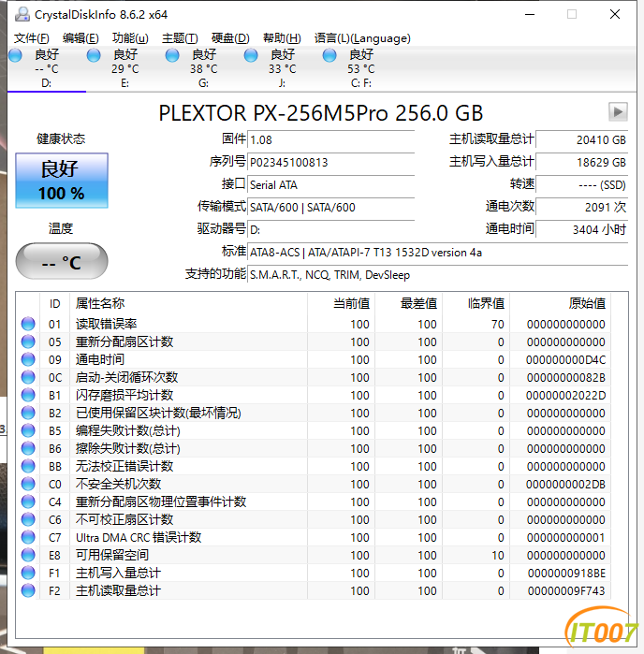Click raw value 000000000D4C
Screen dimensions: 644x654
point(565,359)
